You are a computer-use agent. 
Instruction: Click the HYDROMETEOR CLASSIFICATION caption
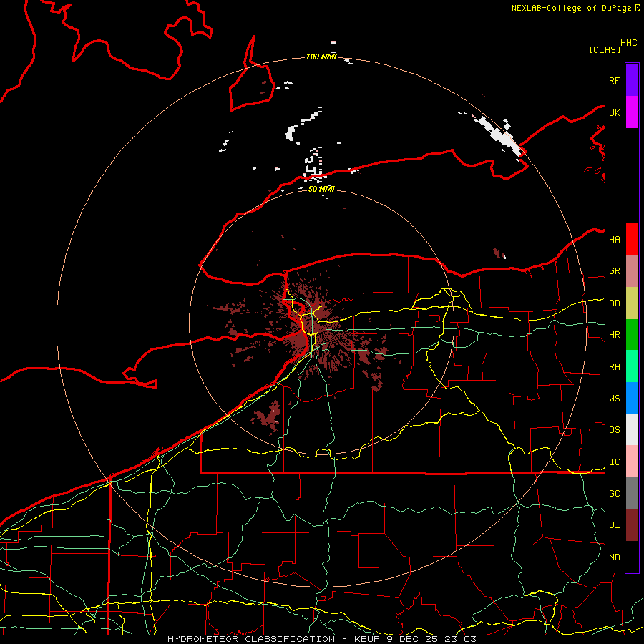(251, 639)
